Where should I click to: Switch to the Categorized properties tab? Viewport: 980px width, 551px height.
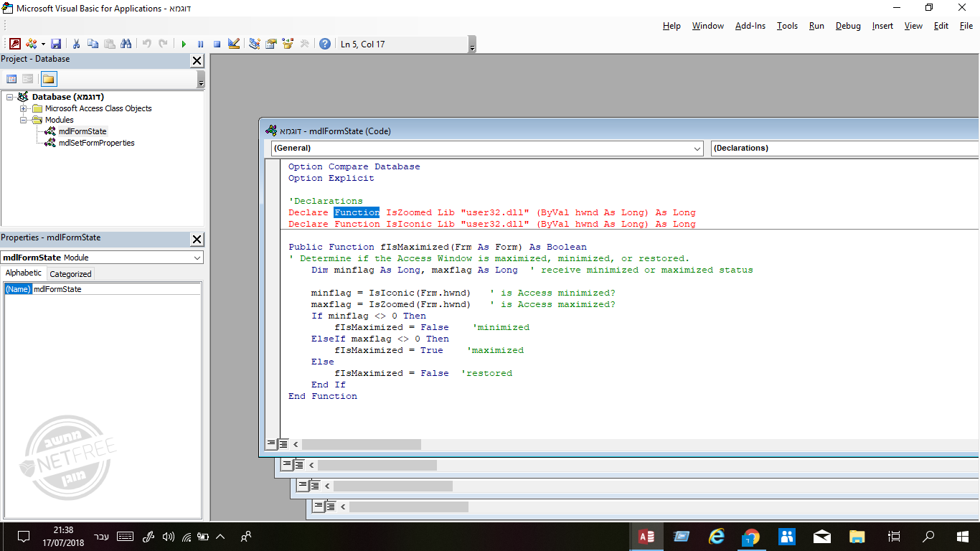tap(70, 274)
